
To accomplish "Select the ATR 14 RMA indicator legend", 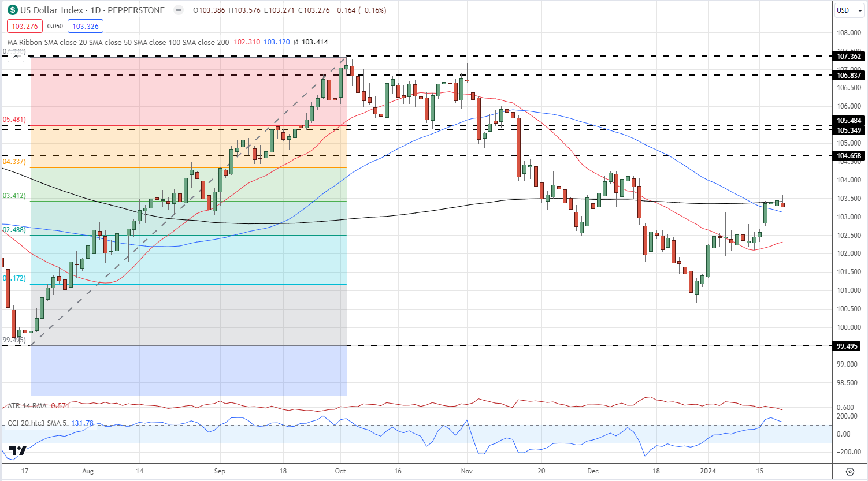I will click(27, 406).
